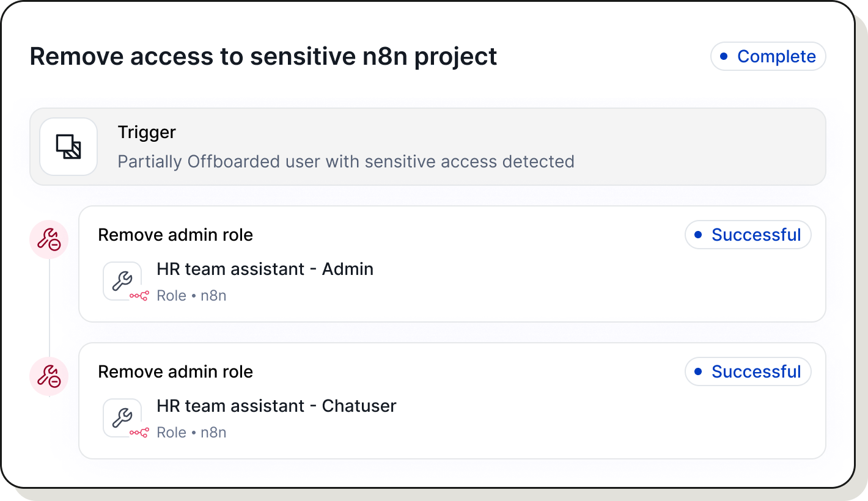Click the pink wrench icon beside second action
This screenshot has height=501, width=868.
pos(49,376)
